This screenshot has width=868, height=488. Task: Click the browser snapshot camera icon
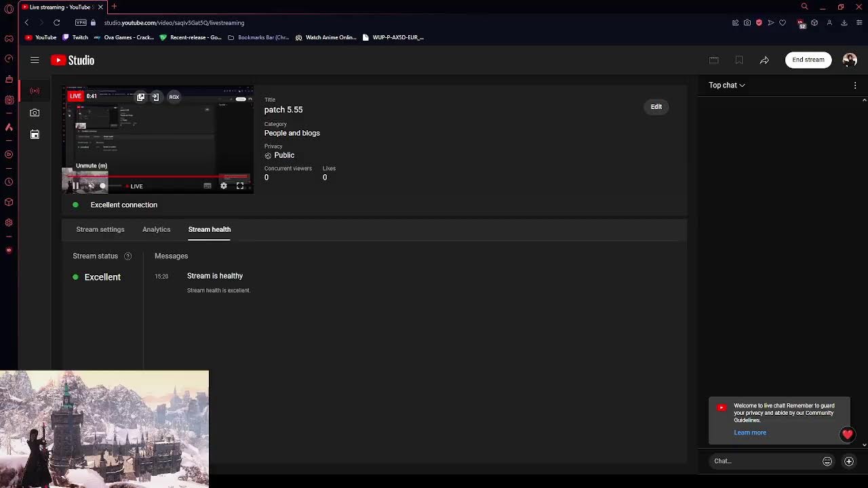coord(747,23)
